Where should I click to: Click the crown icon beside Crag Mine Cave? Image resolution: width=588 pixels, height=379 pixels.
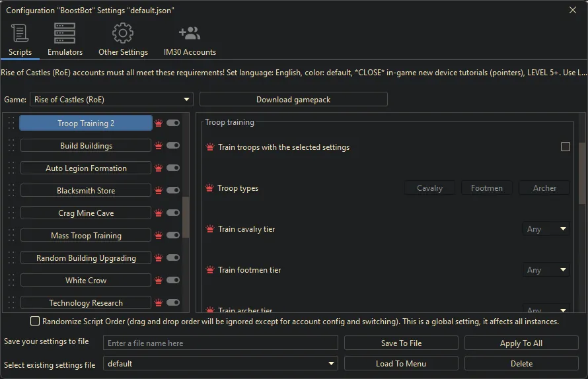tap(159, 213)
